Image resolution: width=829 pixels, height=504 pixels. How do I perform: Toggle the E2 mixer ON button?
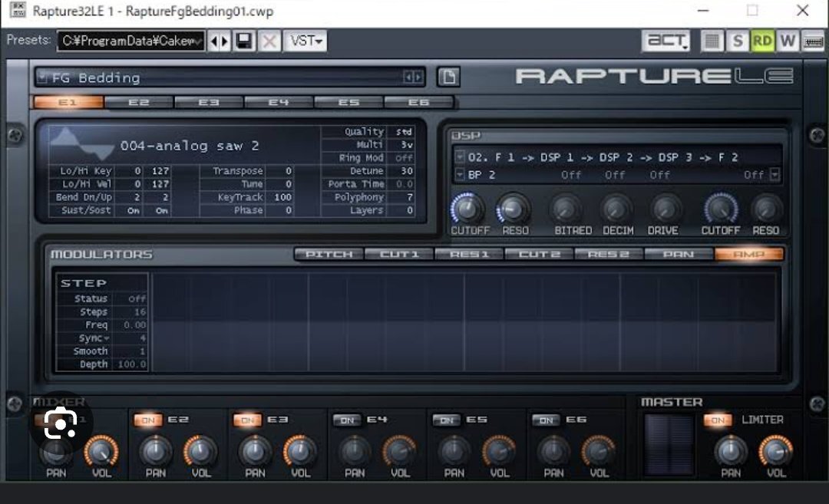point(148,420)
